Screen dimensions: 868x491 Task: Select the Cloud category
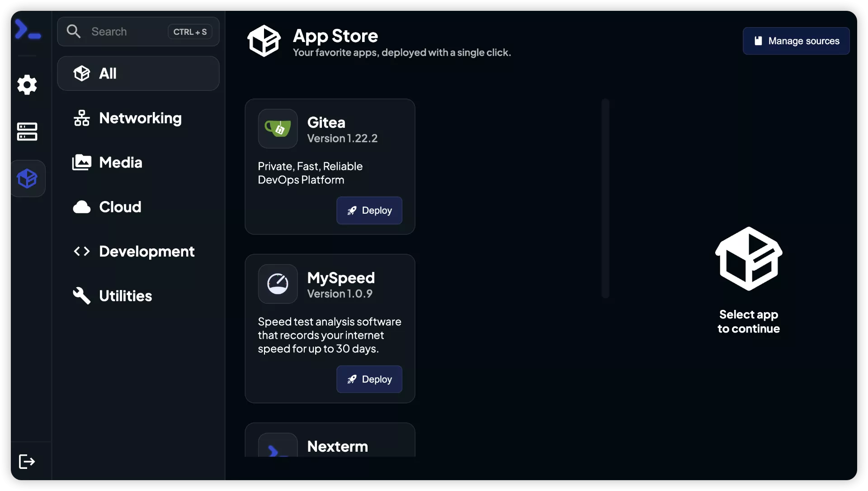point(138,207)
